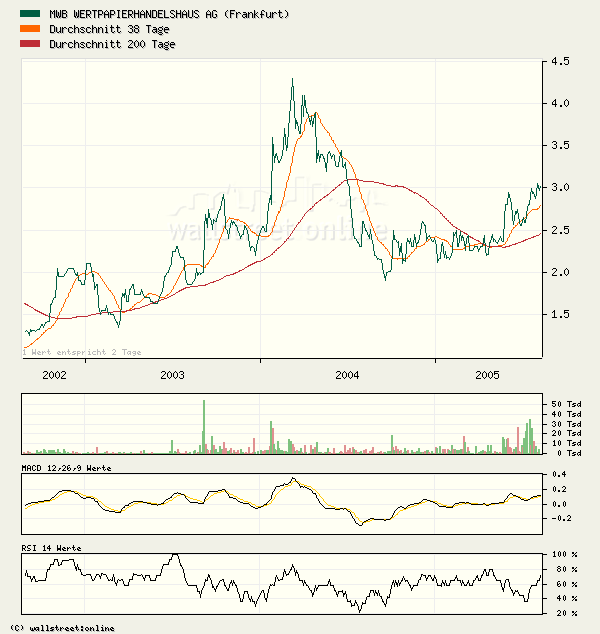Click the 3.0 value on the price axis
Image resolution: width=600 pixels, height=634 pixels.
(x=559, y=188)
